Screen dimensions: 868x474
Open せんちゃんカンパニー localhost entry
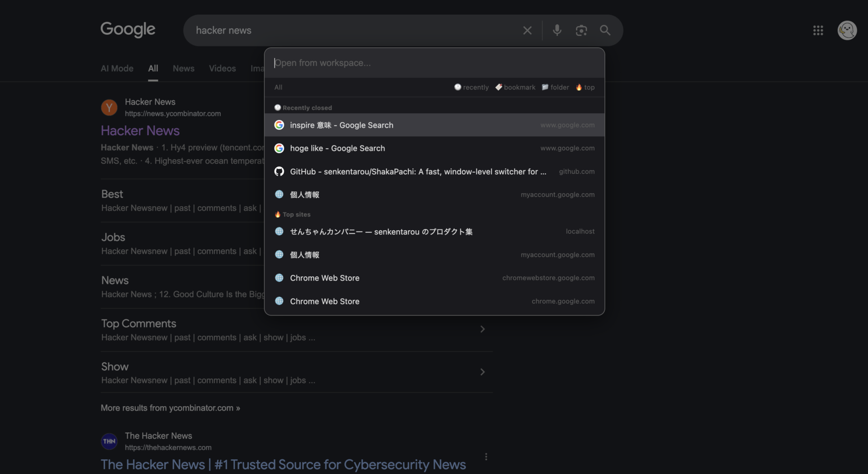click(435, 231)
